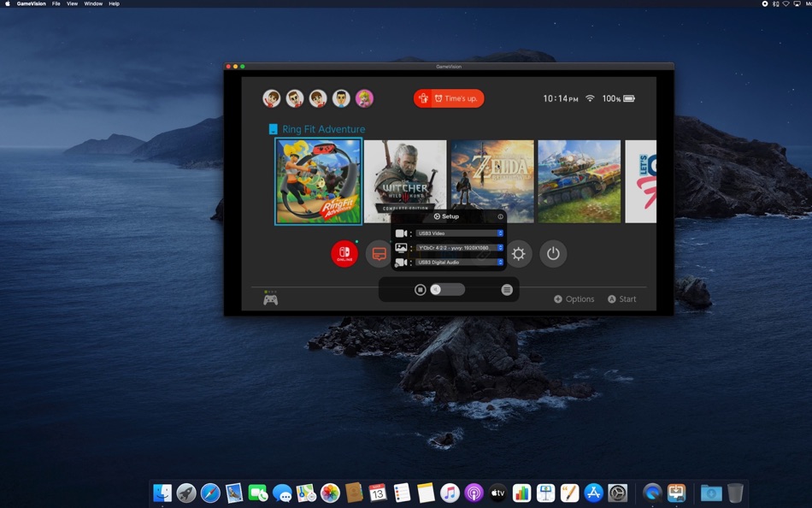
Task: Click the Princess Peach user avatar
Action: (365, 98)
